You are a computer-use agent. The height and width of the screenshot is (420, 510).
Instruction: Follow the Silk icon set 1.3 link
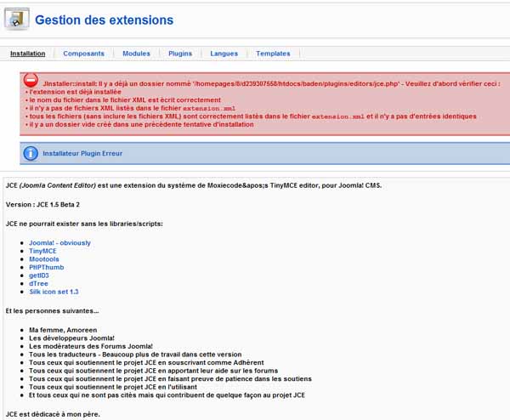(54, 292)
